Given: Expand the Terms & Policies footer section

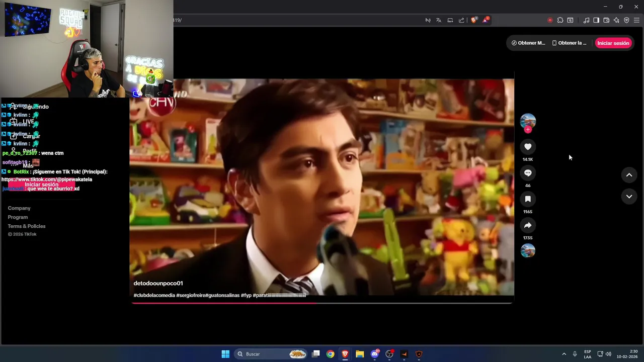Looking at the screenshot, I should pyautogui.click(x=27, y=226).
